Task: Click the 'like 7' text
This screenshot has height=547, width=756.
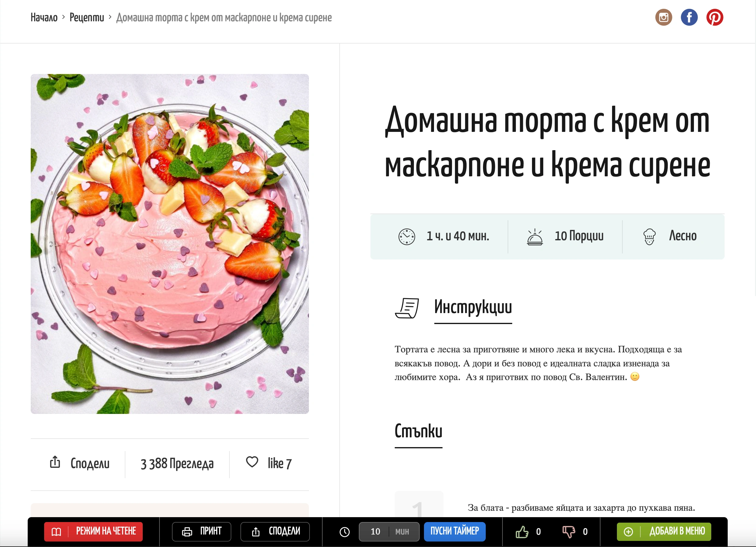Action: coord(279,464)
